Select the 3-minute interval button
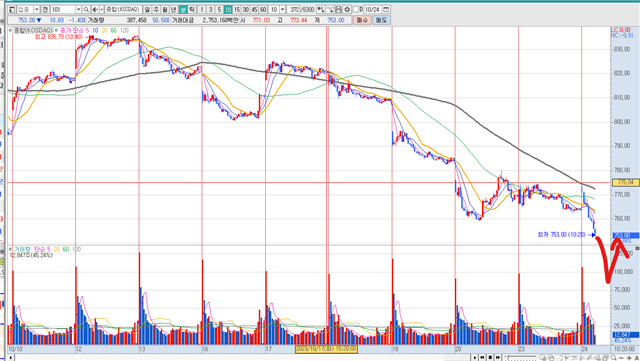The width and height of the screenshot is (640, 361). (211, 9)
